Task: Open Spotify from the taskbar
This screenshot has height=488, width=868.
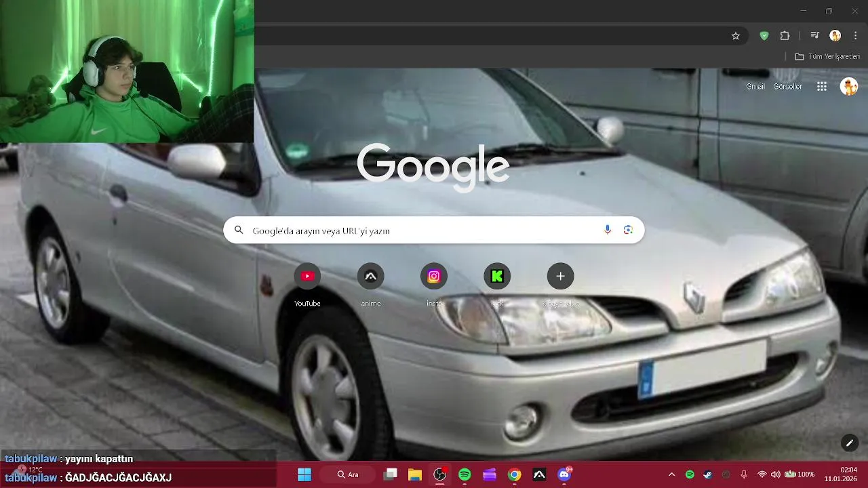Action: [x=465, y=474]
